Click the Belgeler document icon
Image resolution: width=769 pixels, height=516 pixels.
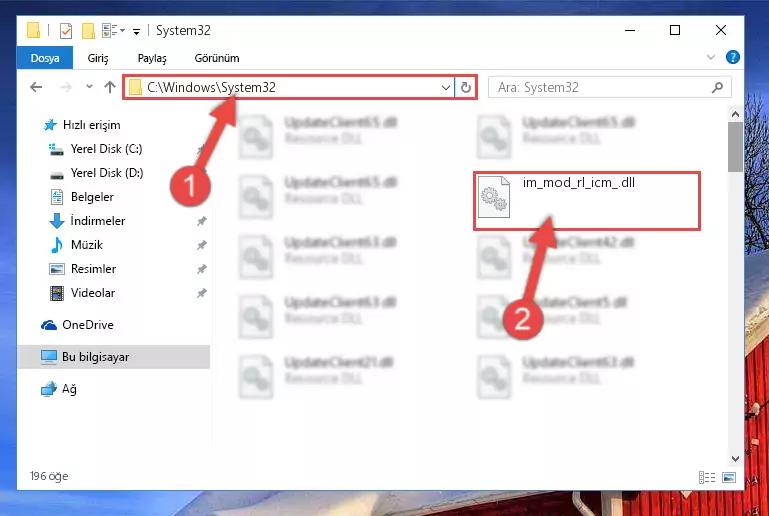57,197
